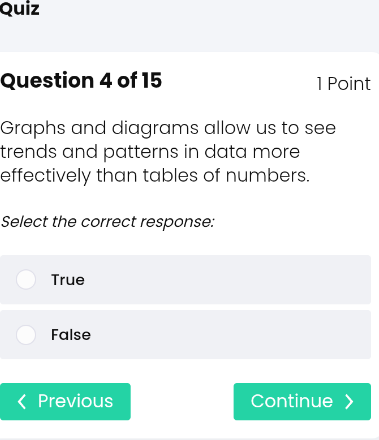This screenshot has width=379, height=440.
Task: Choose the False answer option row
Action: point(185,335)
